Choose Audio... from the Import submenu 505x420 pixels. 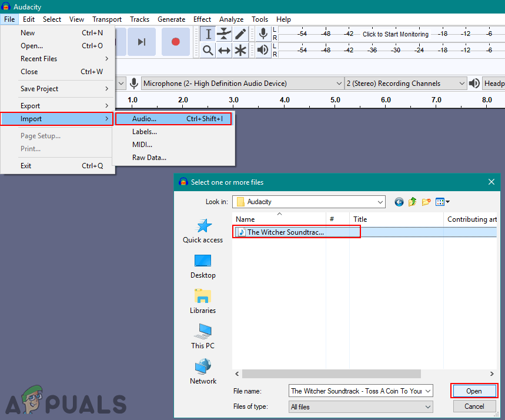click(x=173, y=119)
